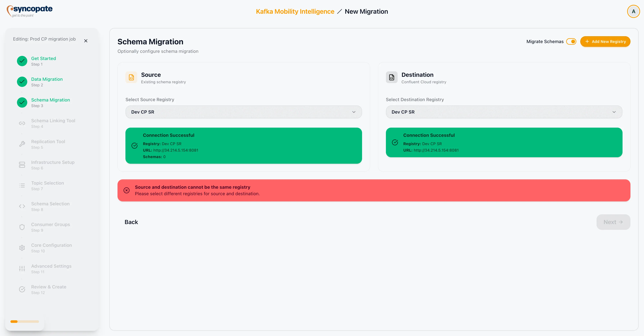Toggle the Migrate Schemas switch off

(571, 41)
